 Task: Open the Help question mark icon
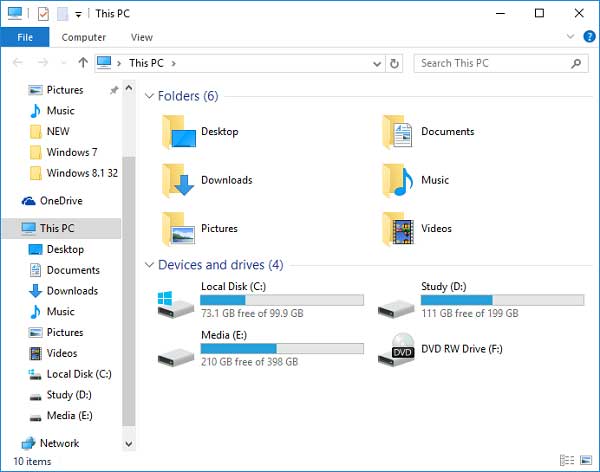click(x=589, y=37)
